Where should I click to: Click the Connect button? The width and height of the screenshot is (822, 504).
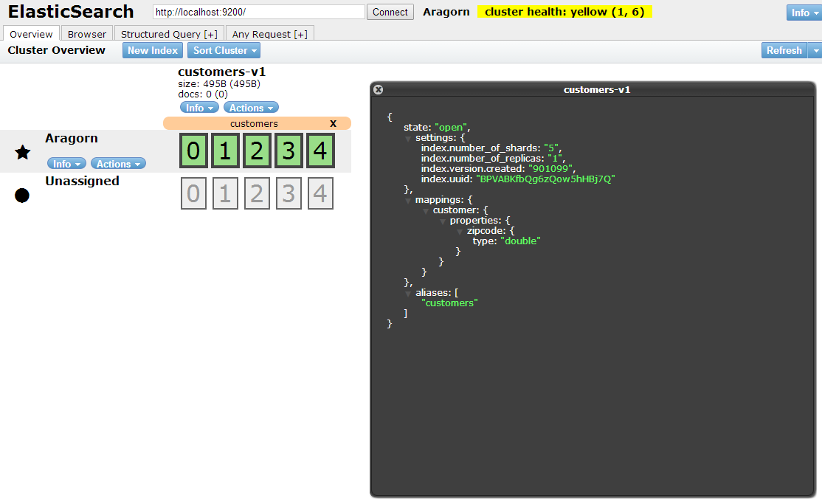point(390,12)
